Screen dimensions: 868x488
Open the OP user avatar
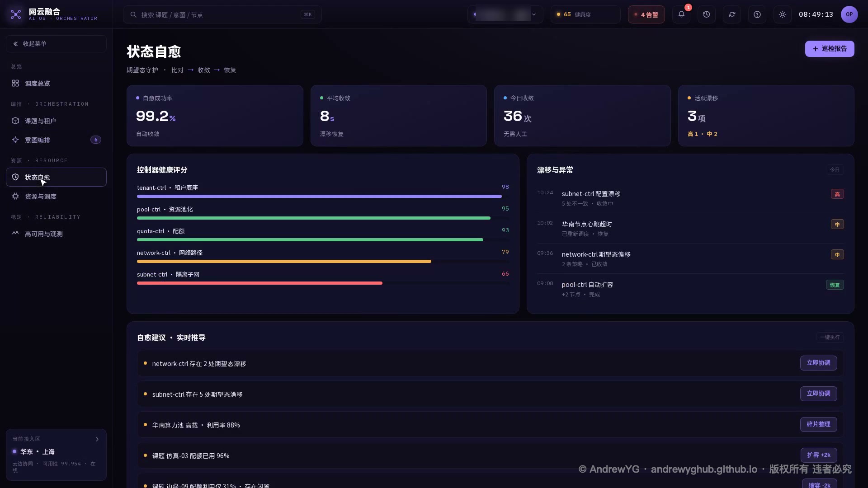[x=849, y=14]
